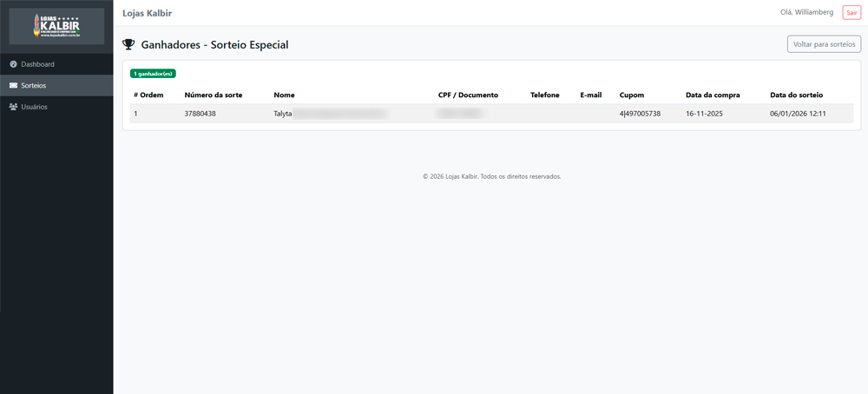
Task: Click the Telefone column header
Action: (545, 95)
